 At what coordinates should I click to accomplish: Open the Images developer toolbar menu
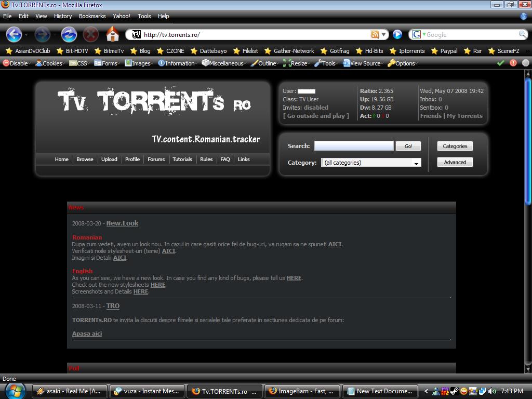coord(139,63)
